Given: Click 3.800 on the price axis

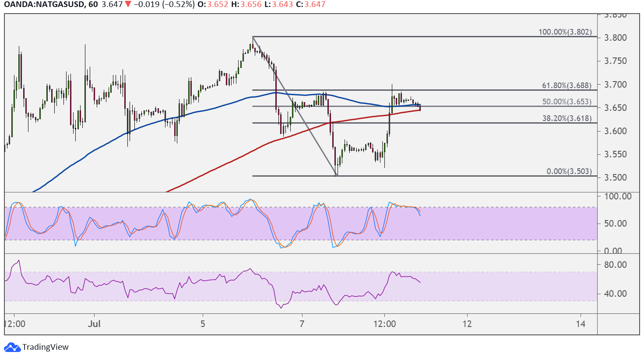Looking at the screenshot, I should pos(616,38).
